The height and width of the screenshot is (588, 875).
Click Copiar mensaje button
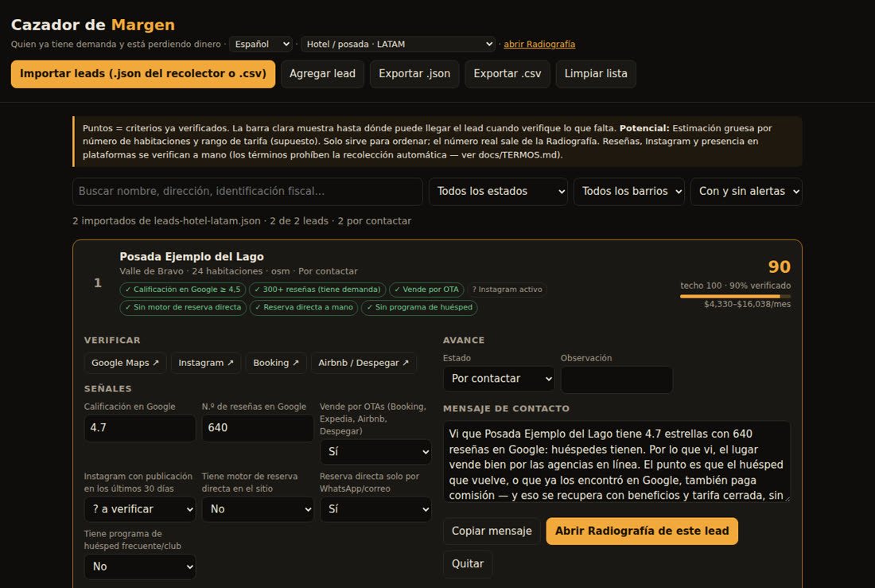click(492, 531)
